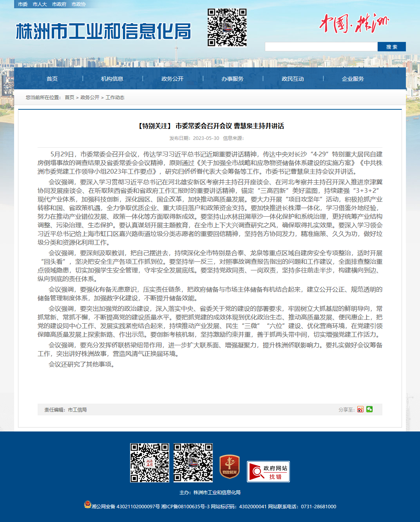420x522 pixels.
Task: Share article via WeChat icon
Action: pos(369,410)
